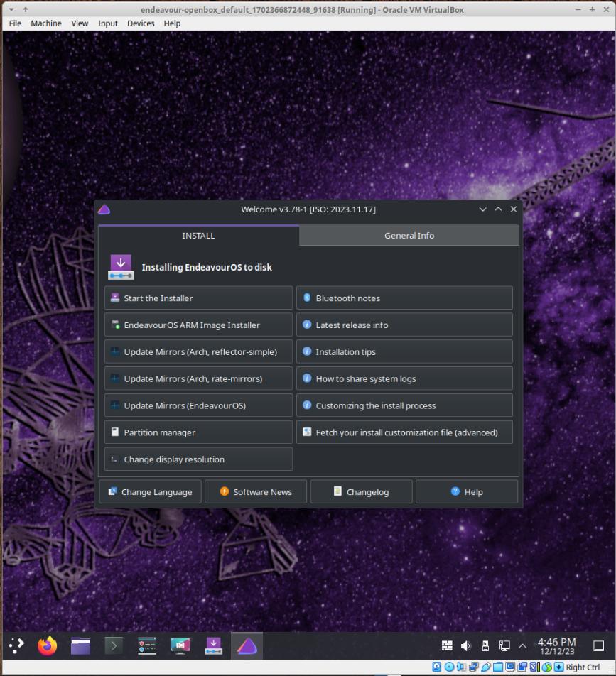Click VirtualBox USB status icon
This screenshot has height=676, width=616.
486,667
